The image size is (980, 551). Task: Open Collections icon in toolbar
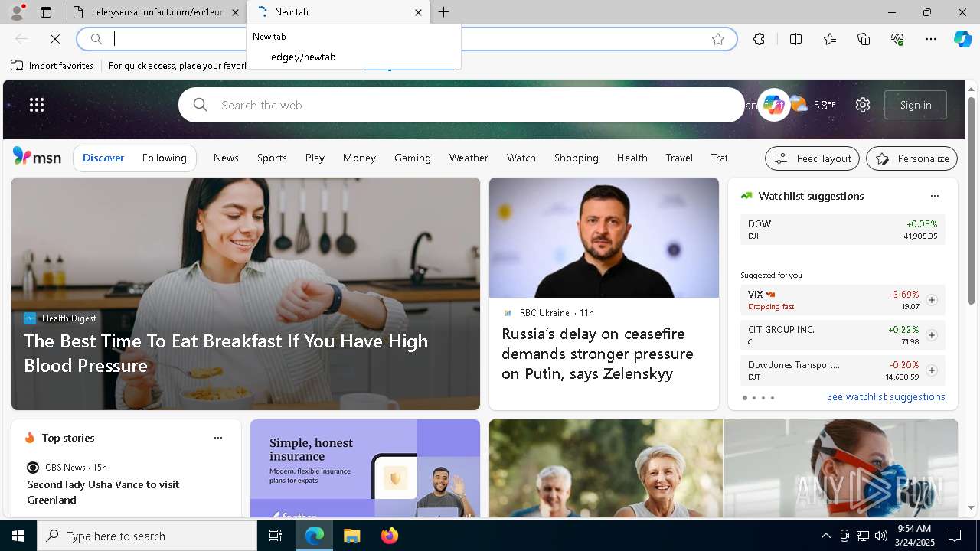click(x=864, y=39)
